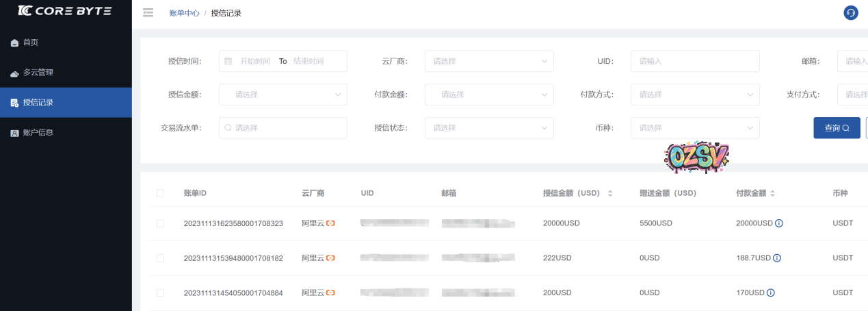Click the sidebar collapse hamburger icon
868x311 pixels.
click(148, 12)
